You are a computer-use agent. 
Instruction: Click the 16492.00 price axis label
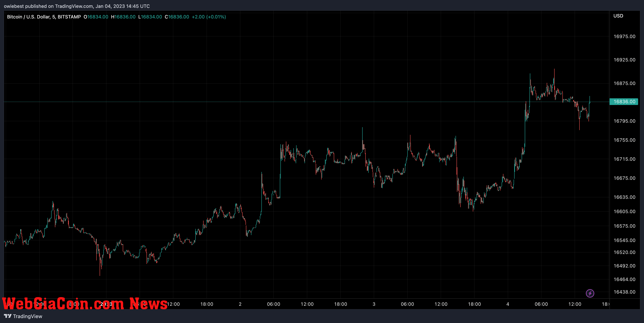coord(624,266)
